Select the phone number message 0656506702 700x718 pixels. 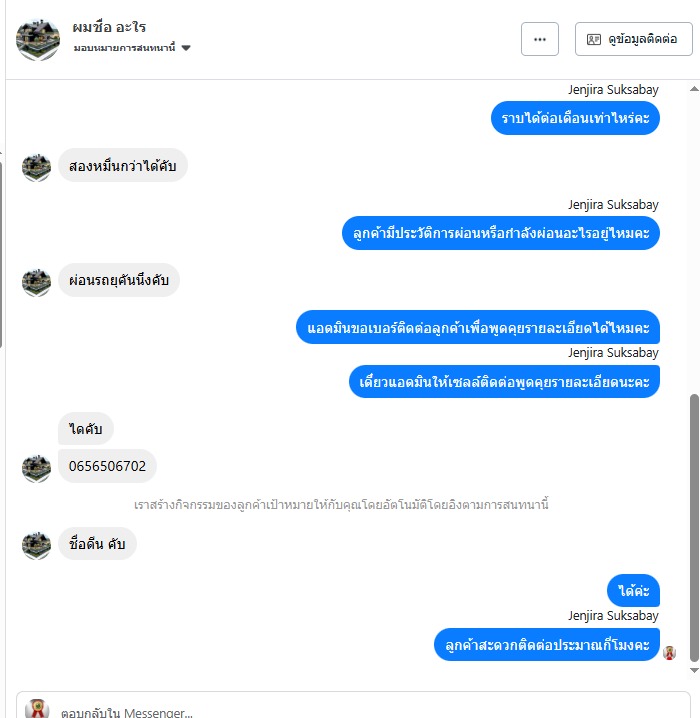click(107, 466)
